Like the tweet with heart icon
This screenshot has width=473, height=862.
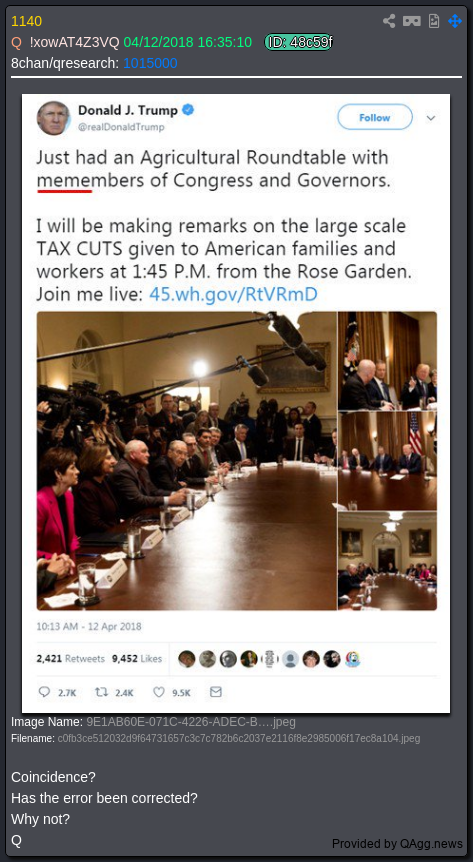[x=159, y=692]
